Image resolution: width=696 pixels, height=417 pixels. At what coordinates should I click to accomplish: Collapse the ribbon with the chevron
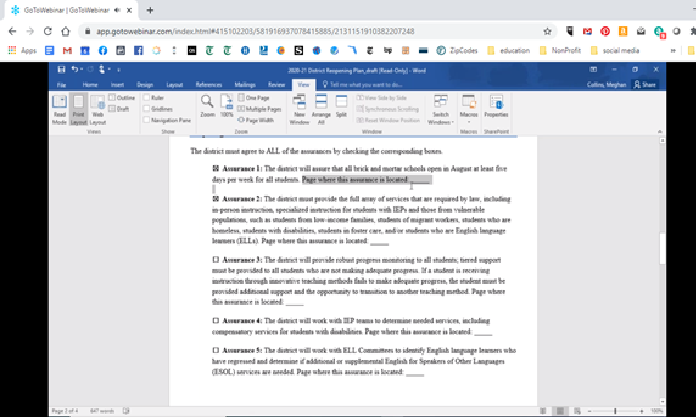[x=660, y=131]
